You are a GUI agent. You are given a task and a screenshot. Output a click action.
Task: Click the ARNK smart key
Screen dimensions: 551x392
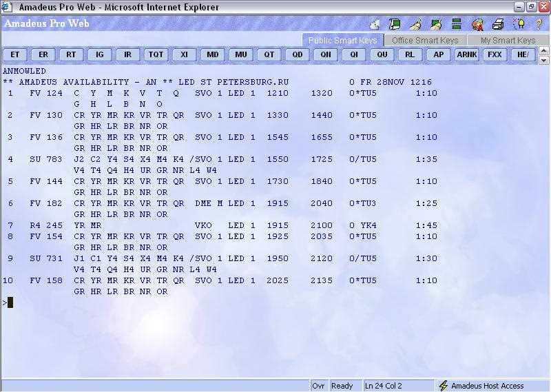tap(467, 54)
